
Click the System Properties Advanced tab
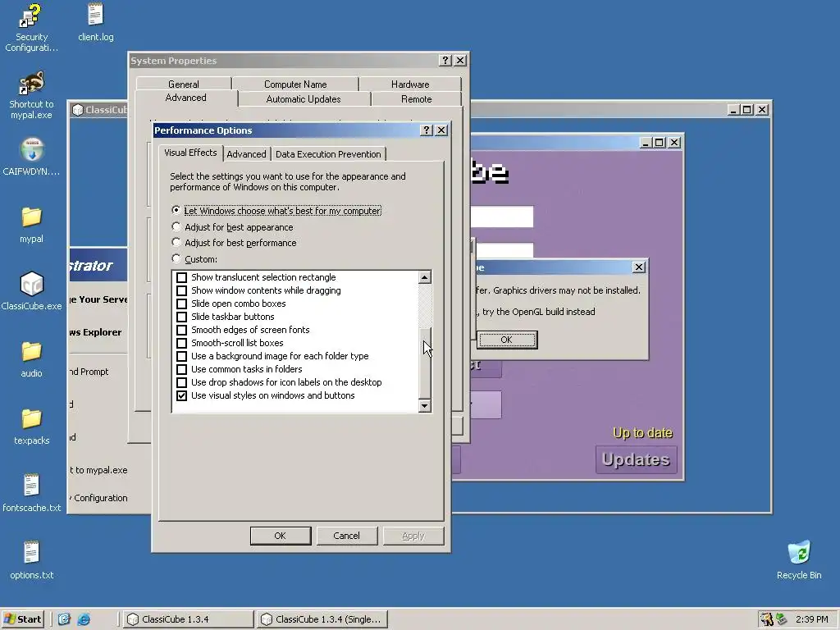186,98
